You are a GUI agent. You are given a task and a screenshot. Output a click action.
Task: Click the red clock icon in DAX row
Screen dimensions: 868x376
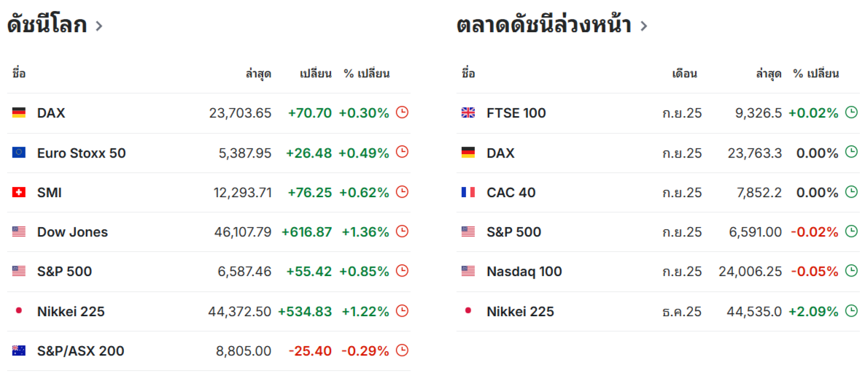403,112
